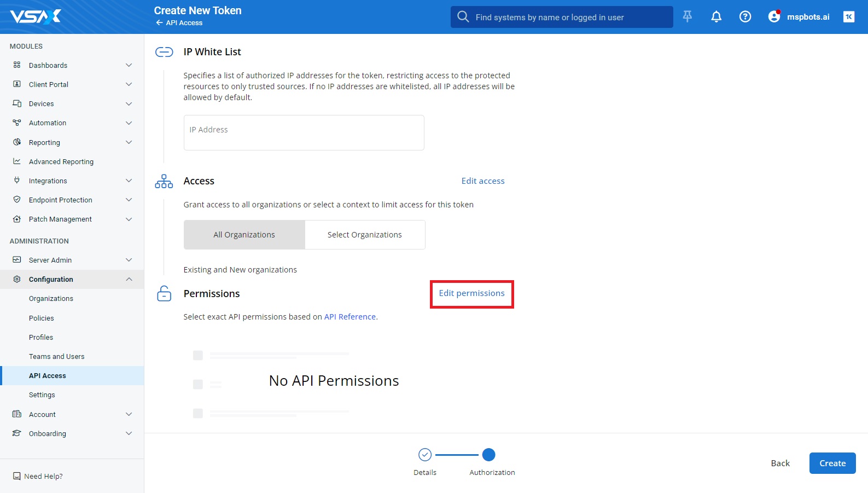Open the help question mark icon
Screen dimensions: 868x493
(x=745, y=17)
